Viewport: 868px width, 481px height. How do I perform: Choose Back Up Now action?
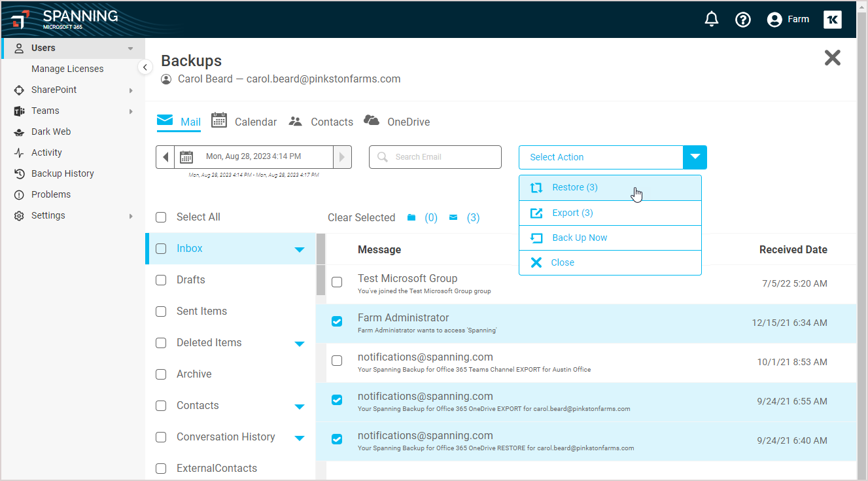click(x=610, y=238)
